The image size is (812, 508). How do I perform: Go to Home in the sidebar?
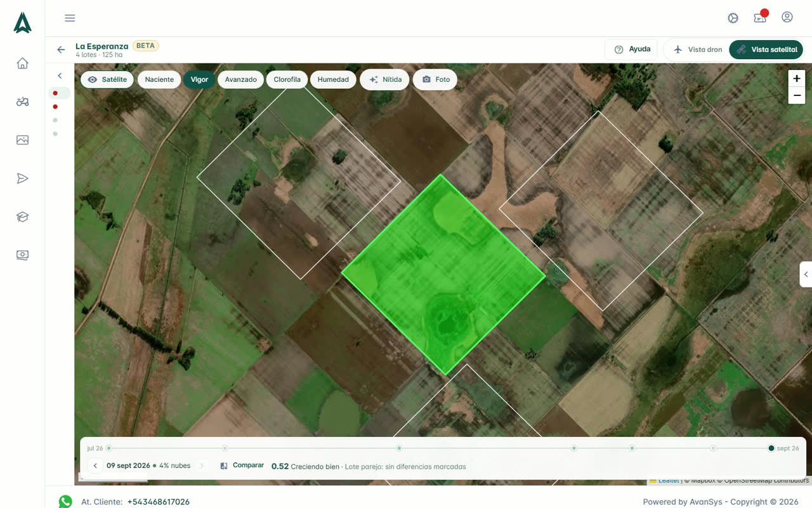pyautogui.click(x=23, y=63)
